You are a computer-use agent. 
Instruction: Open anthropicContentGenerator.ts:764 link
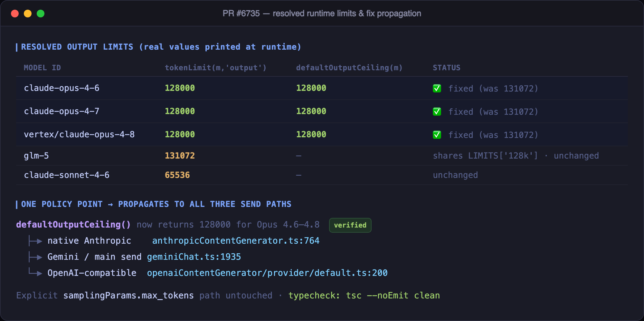tap(236, 241)
